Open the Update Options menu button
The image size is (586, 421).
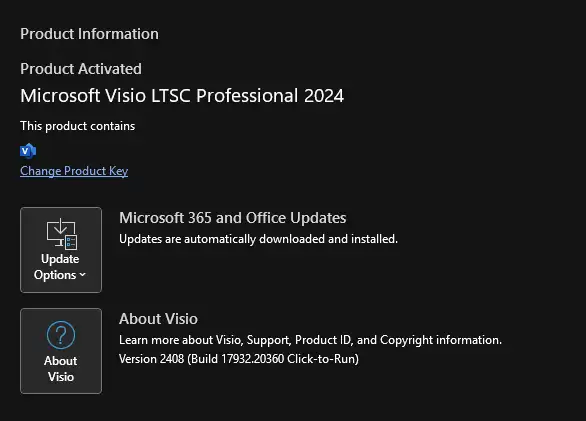(61, 250)
